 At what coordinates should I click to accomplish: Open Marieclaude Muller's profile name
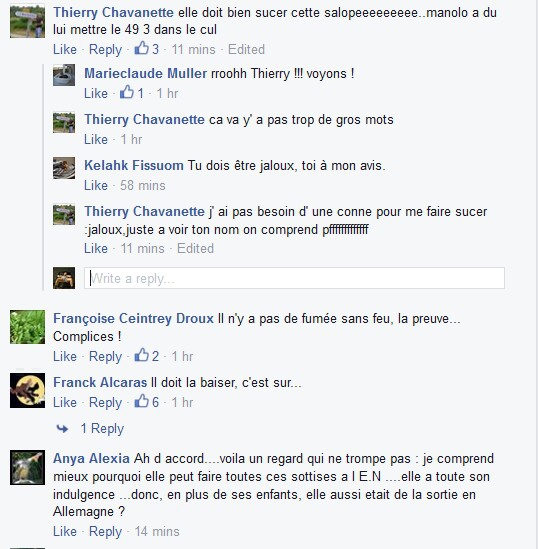click(x=146, y=74)
